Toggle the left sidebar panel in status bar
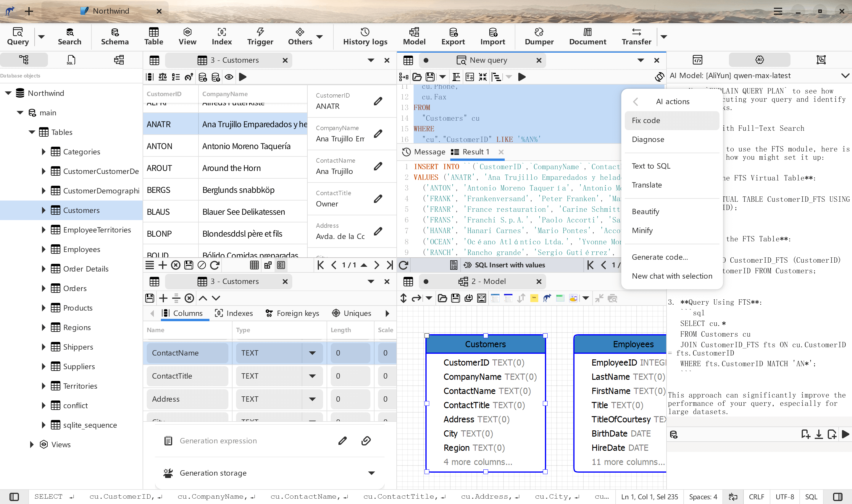The width and height of the screenshot is (852, 504). (14, 497)
